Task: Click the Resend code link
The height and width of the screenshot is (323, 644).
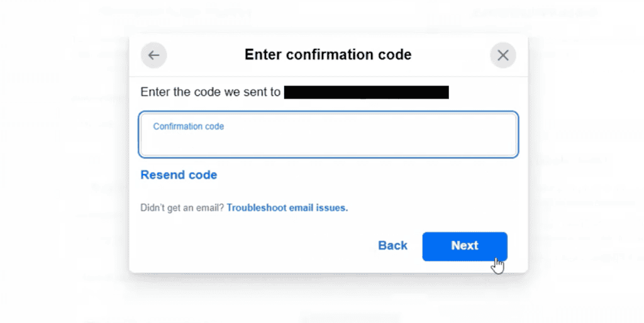Action: tap(179, 175)
